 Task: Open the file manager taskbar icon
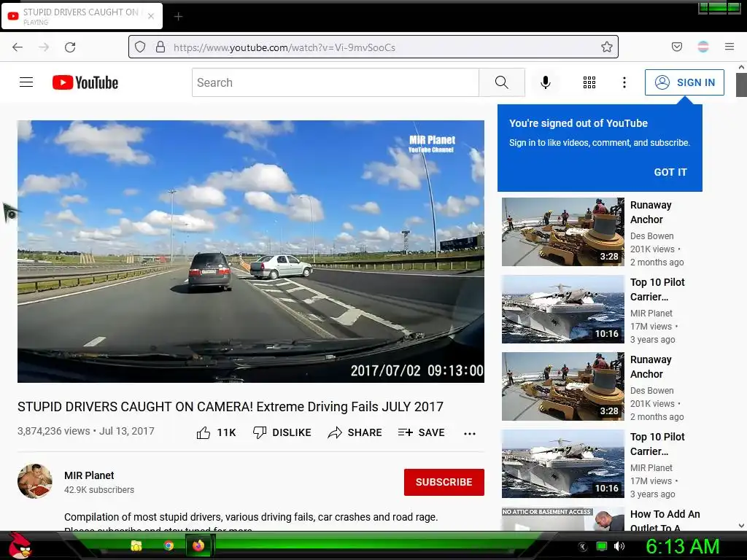click(x=136, y=545)
